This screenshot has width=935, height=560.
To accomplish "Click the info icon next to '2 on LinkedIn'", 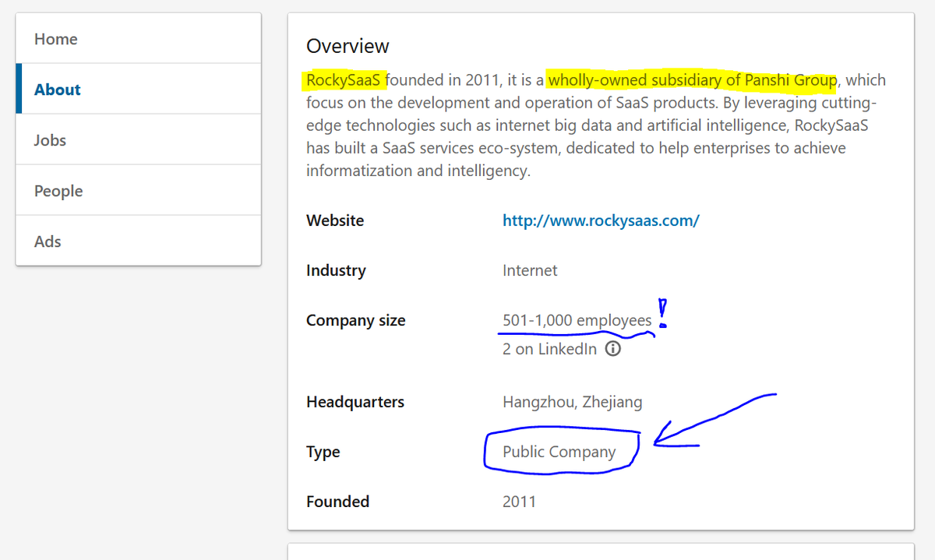I will coord(613,349).
